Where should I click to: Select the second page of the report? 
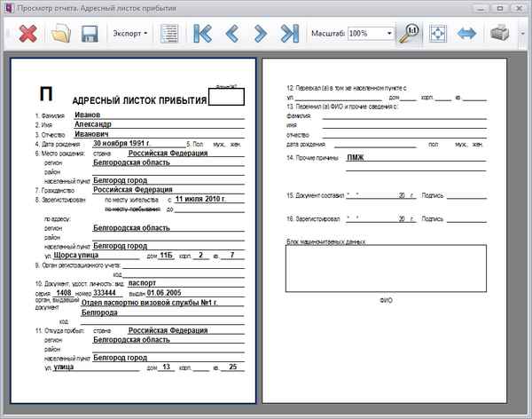click(x=384, y=231)
